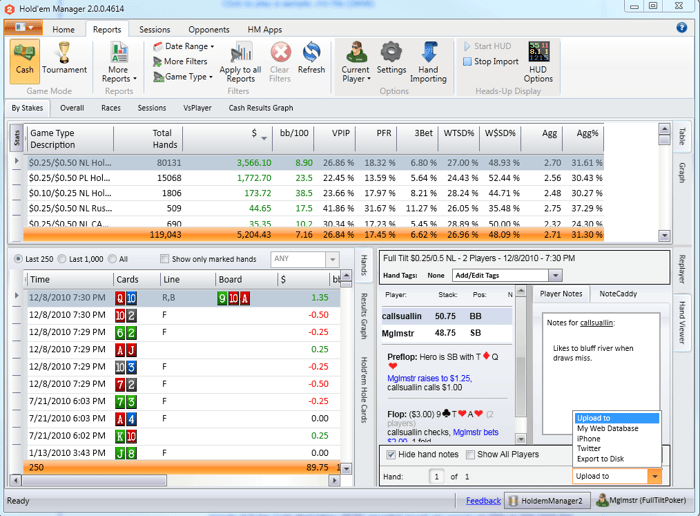Click Stop Import
700x516 pixels.
(x=491, y=61)
